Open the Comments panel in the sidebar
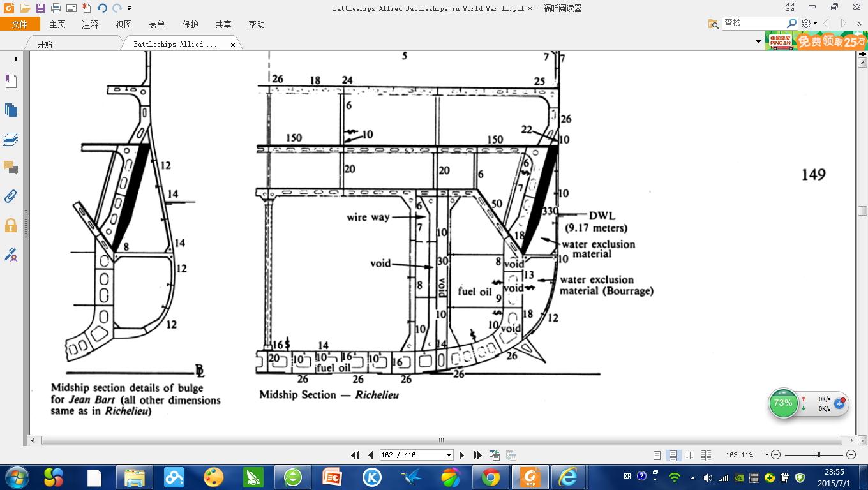This screenshot has width=868, height=490. coord(11,168)
